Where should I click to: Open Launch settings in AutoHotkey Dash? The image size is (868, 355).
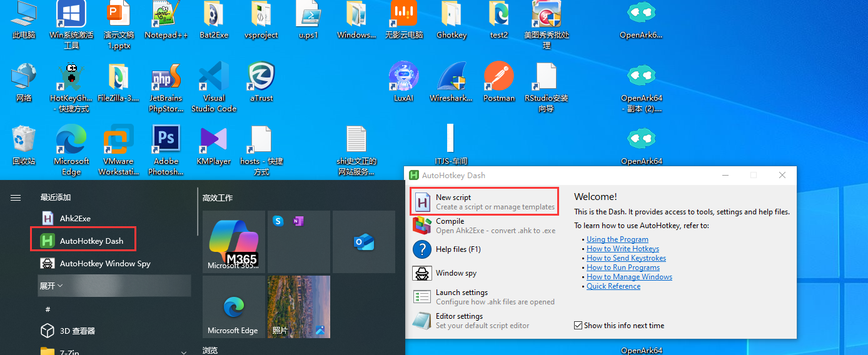[x=483, y=297]
